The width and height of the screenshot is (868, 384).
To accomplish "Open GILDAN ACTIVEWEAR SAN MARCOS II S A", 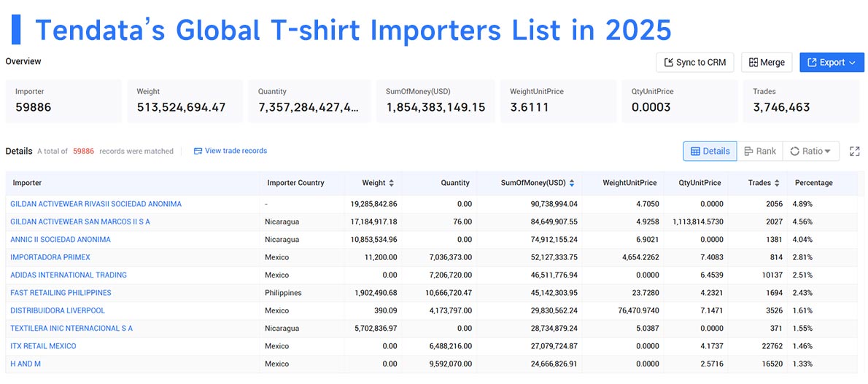I will 80,222.
